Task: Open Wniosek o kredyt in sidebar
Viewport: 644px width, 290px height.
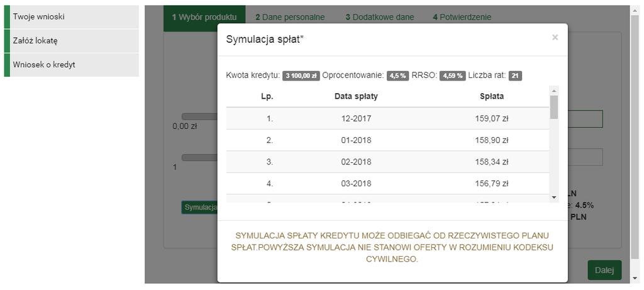Action: tap(72, 65)
